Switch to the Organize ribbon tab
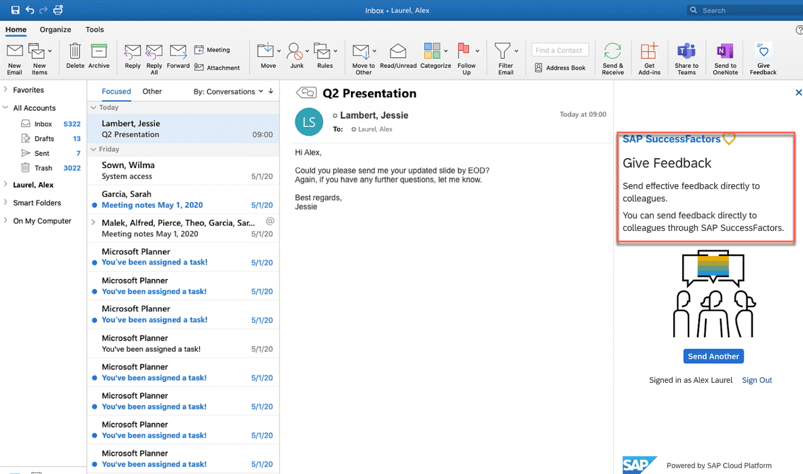803x474 pixels. (55, 30)
